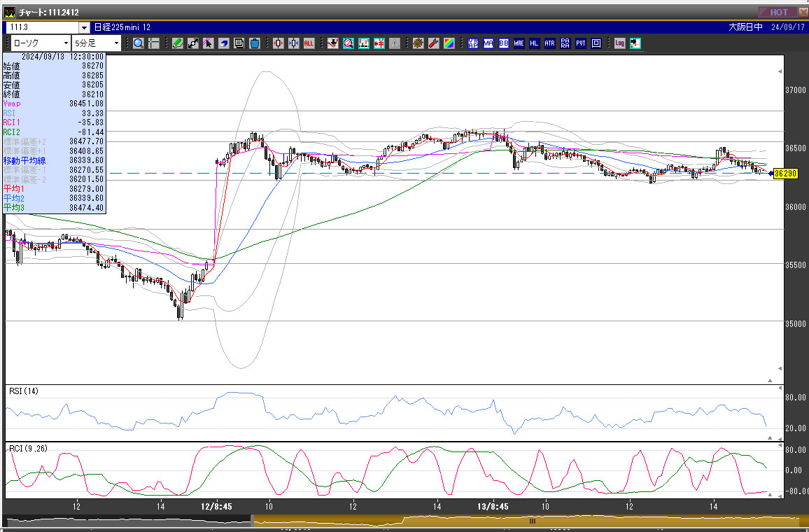The image size is (809, 532).
Task: Open the red wrench tool settings
Action: coord(434,43)
